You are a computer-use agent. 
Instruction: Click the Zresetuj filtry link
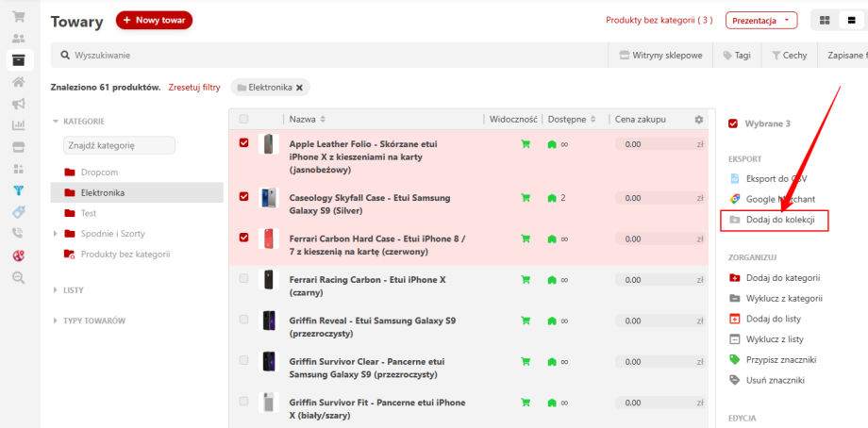click(194, 88)
